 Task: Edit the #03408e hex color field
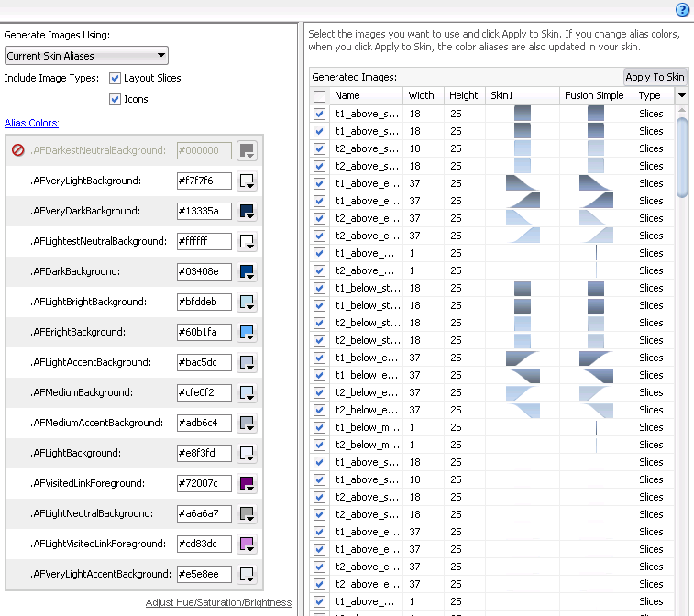click(204, 271)
